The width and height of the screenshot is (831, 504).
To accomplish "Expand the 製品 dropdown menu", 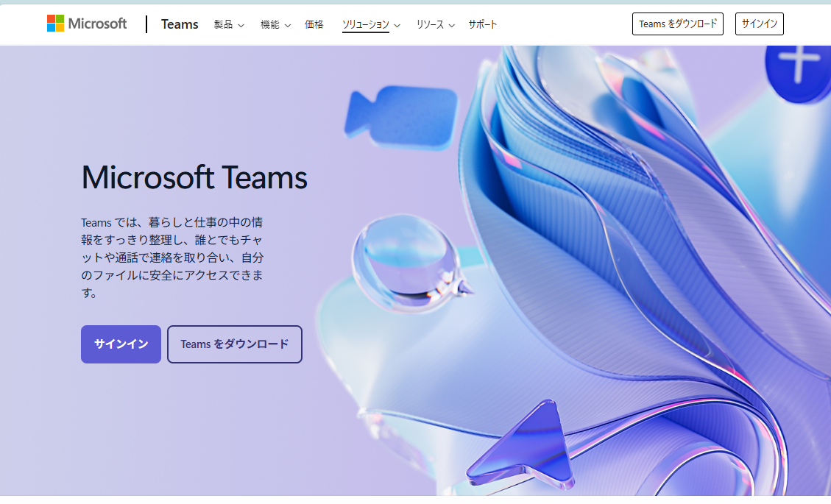I will tap(229, 24).
